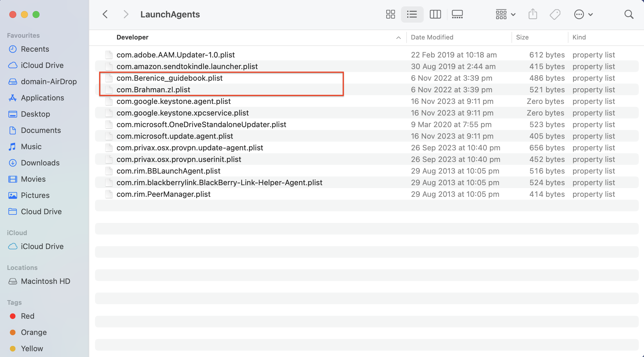This screenshot has width=644, height=357.
Task: Open the Applications sidebar item
Action: [x=42, y=98]
